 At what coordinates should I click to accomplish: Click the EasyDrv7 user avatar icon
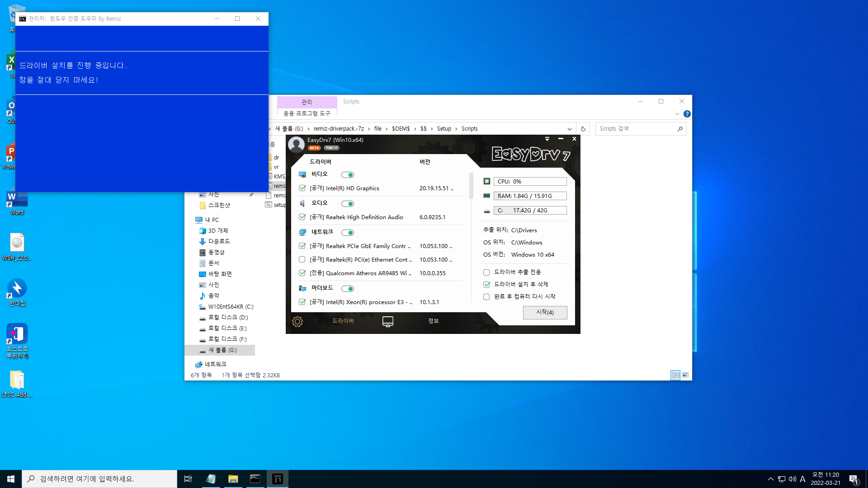pos(296,145)
